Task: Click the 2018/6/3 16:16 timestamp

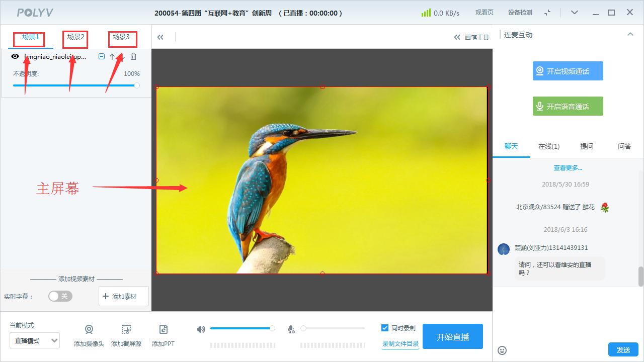Action: click(x=566, y=230)
